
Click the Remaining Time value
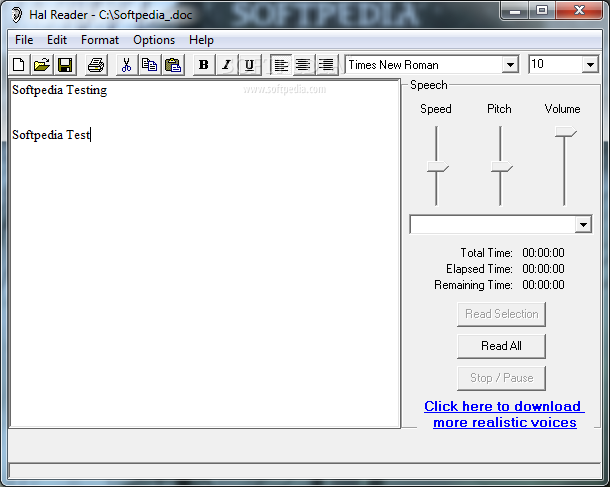coord(543,285)
